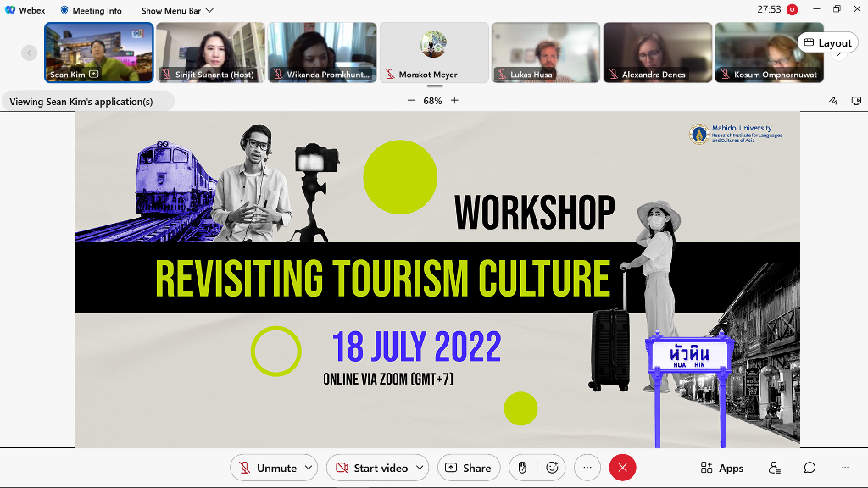Select Sirijit Sunanta (Host) video thumbnail
The image size is (868, 488).
click(x=210, y=52)
